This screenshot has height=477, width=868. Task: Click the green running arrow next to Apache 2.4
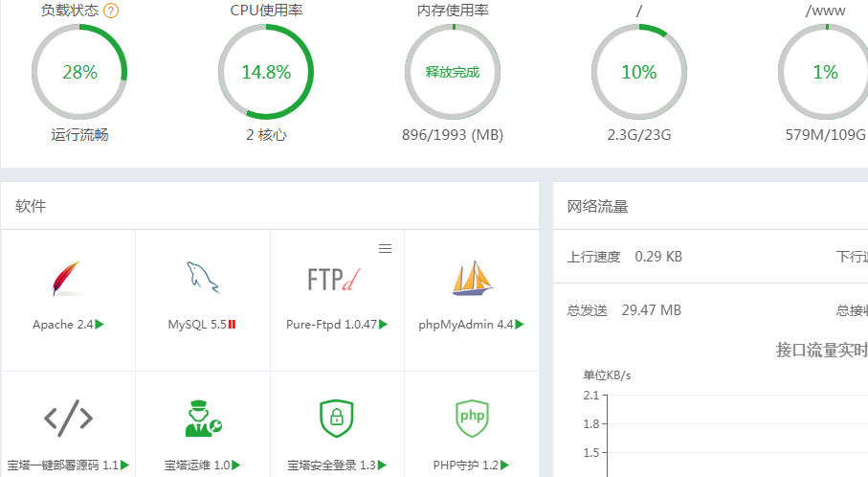tap(100, 325)
